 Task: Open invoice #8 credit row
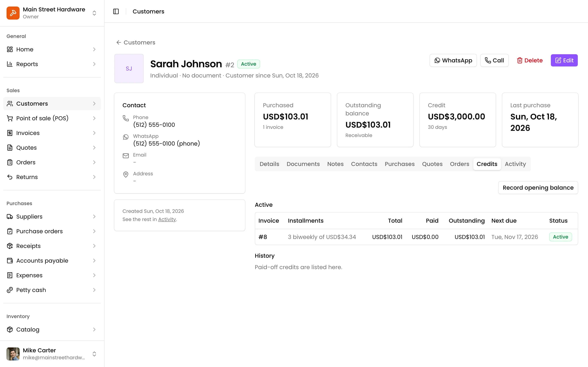416,237
